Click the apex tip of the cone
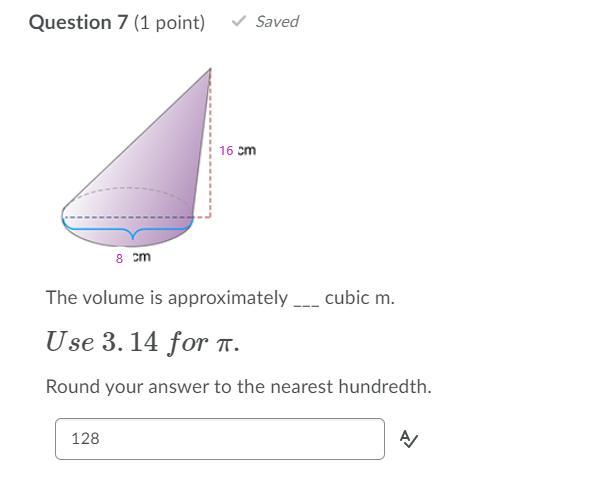Viewport: 605px width, 488px height. [x=210, y=69]
